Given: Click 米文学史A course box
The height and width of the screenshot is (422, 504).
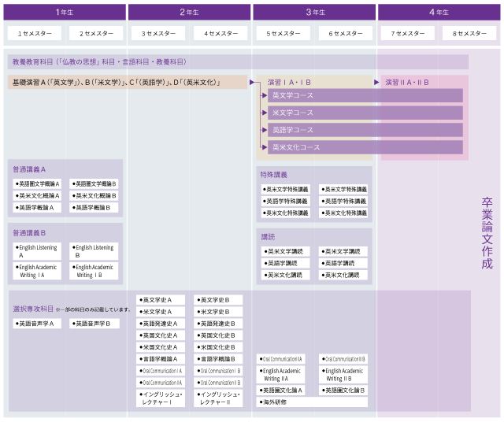Looking at the screenshot, I should coord(161,312).
